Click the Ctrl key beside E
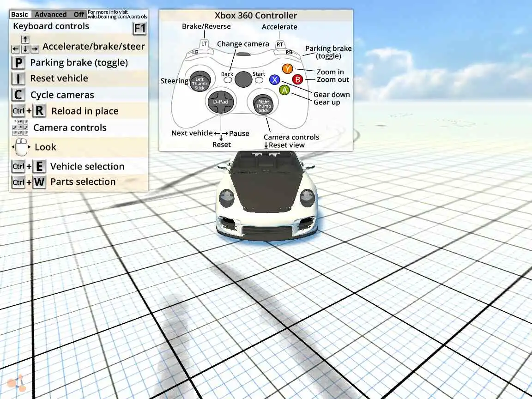This screenshot has width=532, height=399. tap(18, 166)
